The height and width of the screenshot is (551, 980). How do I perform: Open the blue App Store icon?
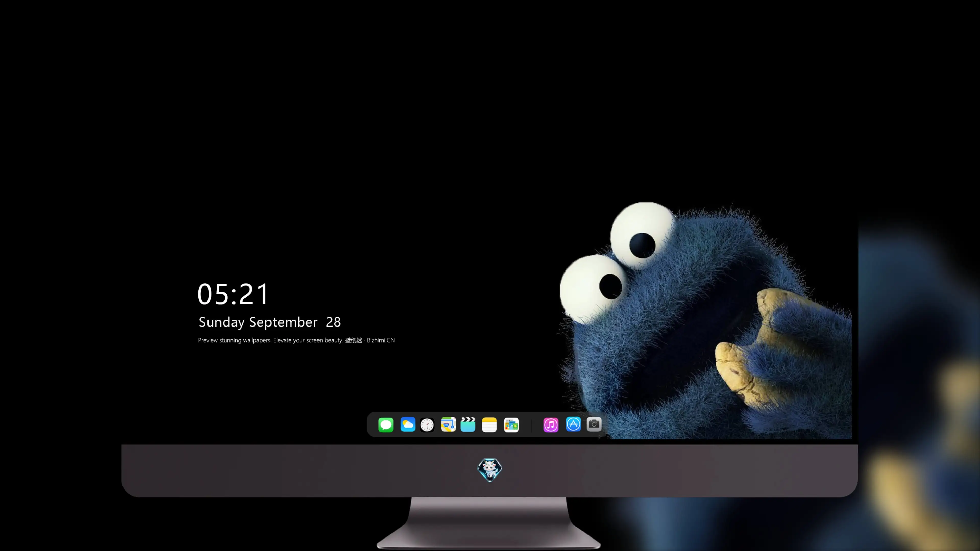(x=573, y=424)
